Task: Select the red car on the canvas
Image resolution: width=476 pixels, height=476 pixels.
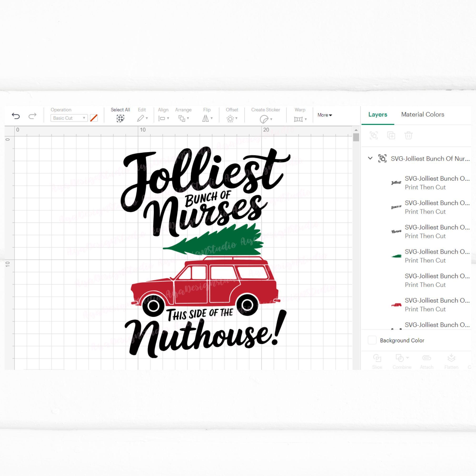Action: [x=205, y=287]
